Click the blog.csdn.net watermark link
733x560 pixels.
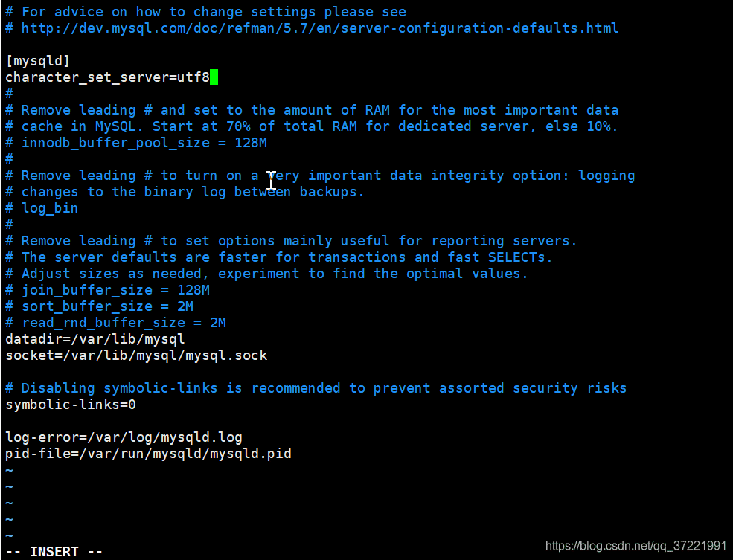pos(636,546)
